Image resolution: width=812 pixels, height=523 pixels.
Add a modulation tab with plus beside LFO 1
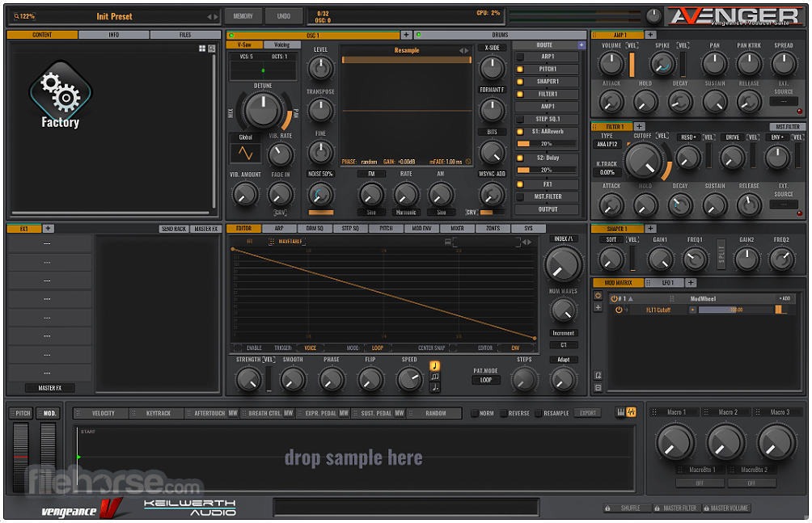point(691,283)
